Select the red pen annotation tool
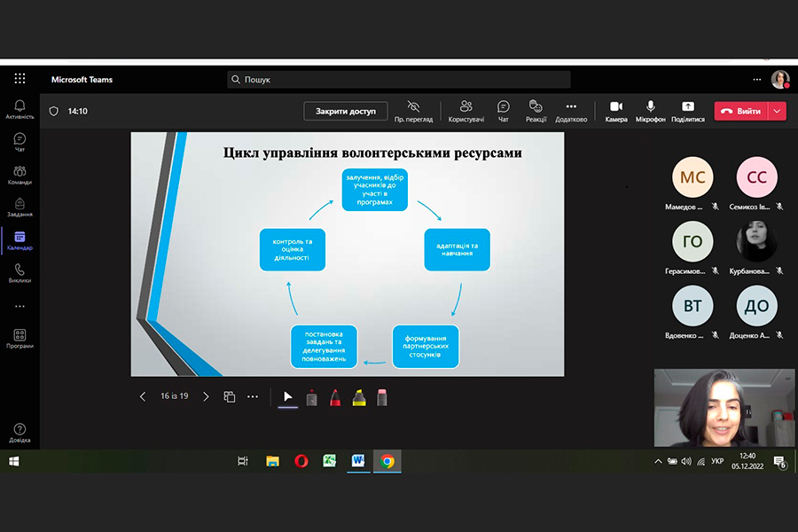The image size is (798, 532). [335, 396]
